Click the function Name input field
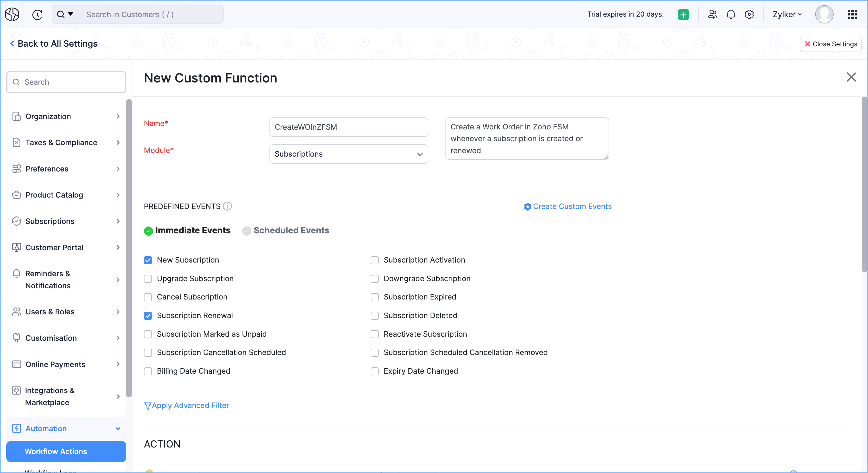This screenshot has height=473, width=868. tap(348, 127)
